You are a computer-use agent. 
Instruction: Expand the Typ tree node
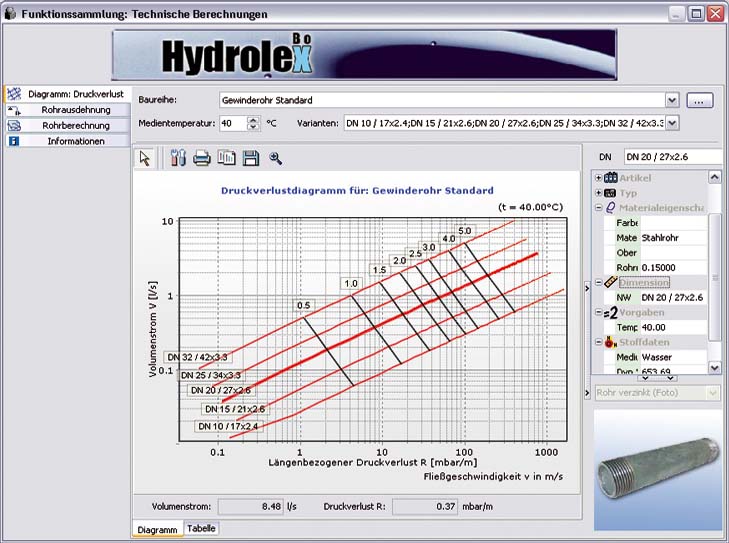tap(598, 192)
